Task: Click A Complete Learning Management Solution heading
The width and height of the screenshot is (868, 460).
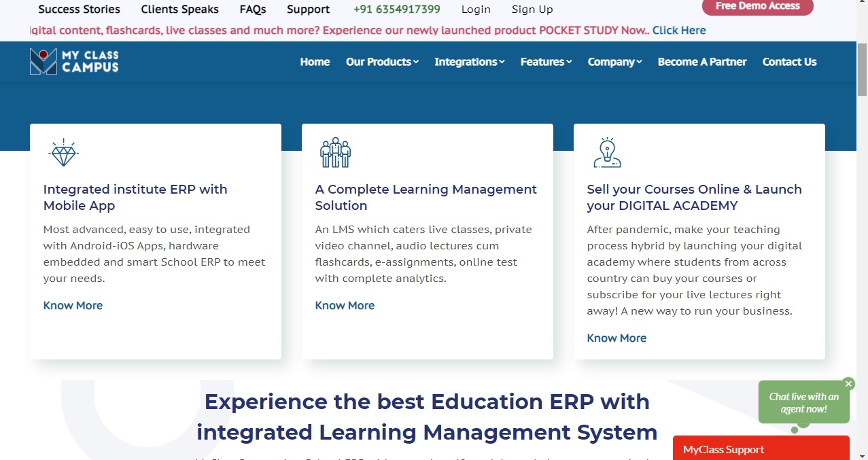Action: tap(426, 198)
